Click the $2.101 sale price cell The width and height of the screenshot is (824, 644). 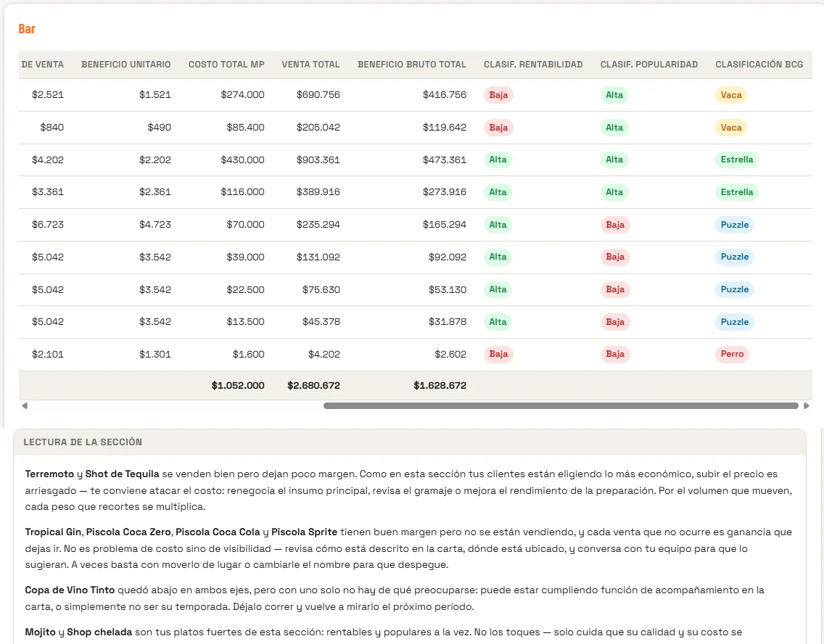pos(48,354)
